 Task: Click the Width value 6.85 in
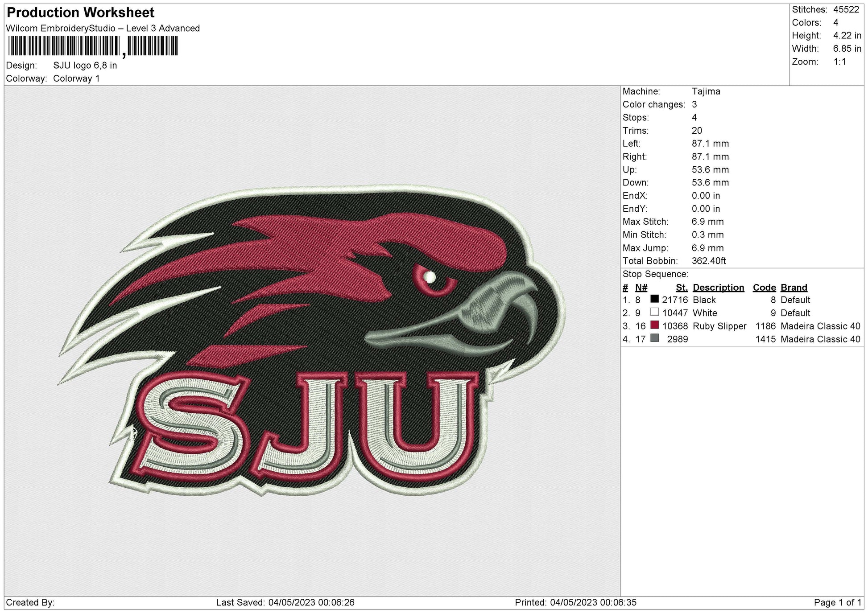pos(847,49)
